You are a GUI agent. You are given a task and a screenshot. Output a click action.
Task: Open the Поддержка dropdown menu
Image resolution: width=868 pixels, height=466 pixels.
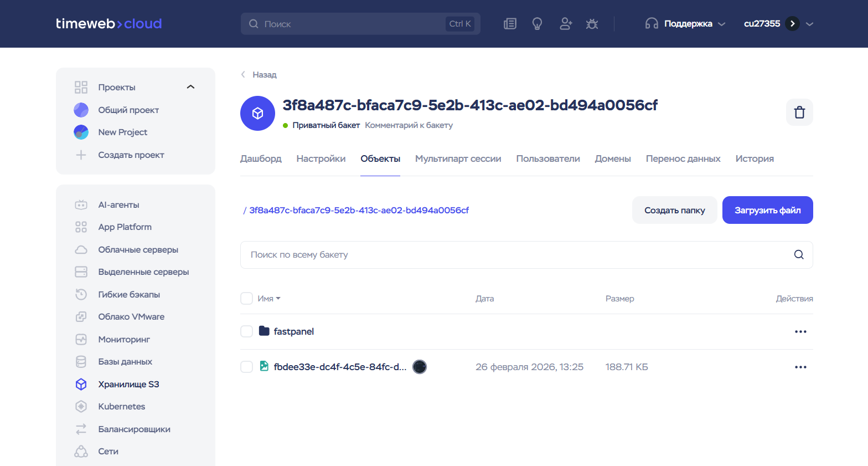pyautogui.click(x=685, y=24)
